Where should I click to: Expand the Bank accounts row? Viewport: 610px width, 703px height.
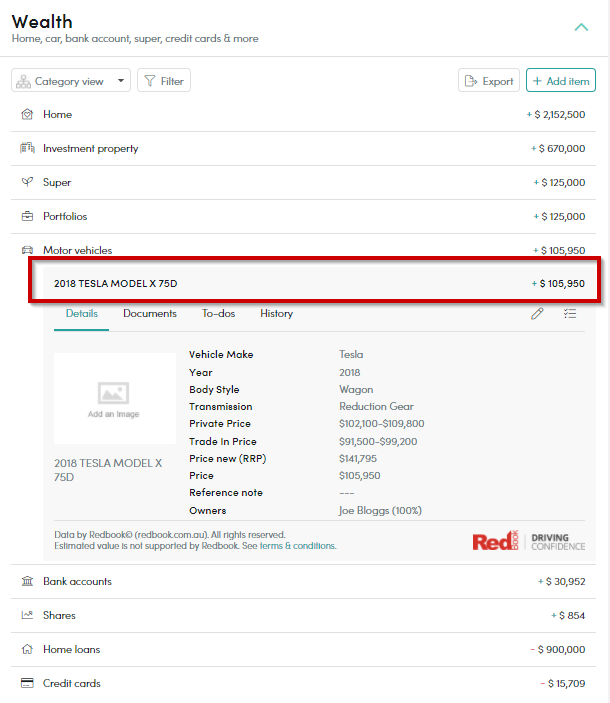303,581
